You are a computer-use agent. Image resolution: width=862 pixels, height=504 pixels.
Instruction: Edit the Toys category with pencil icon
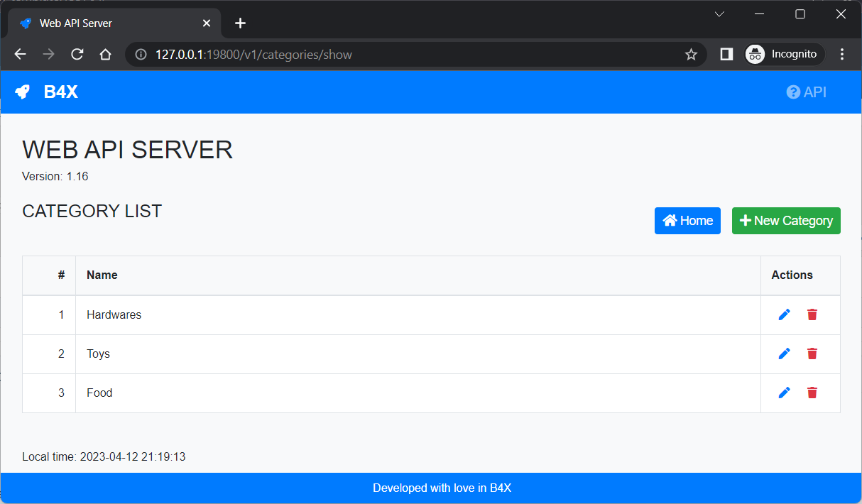[784, 354]
